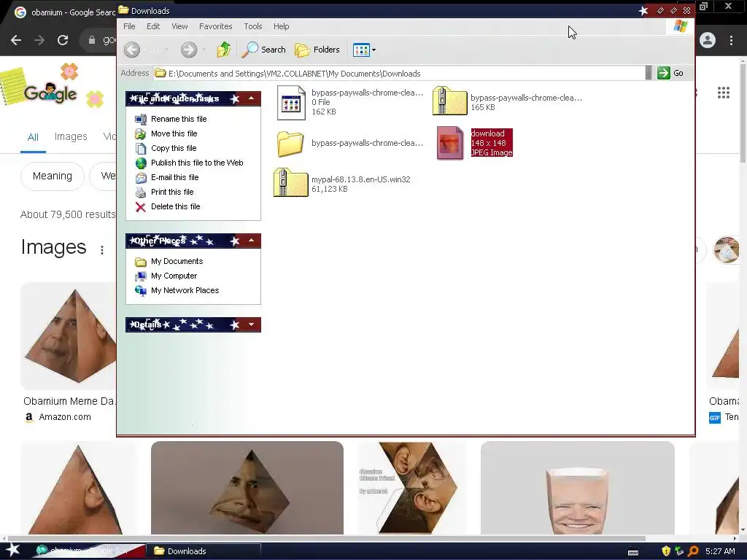This screenshot has width=747, height=560.
Task: Open the View menu
Action: (179, 26)
